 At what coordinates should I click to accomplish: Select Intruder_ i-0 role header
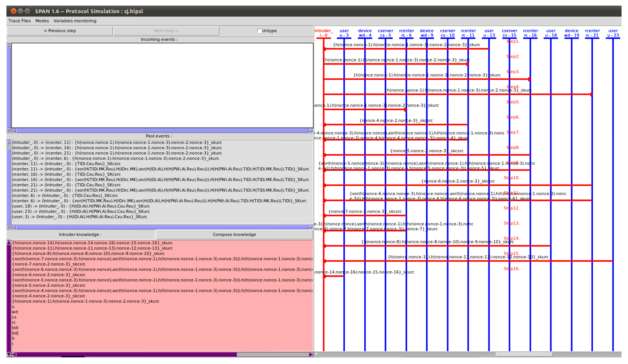pos(323,33)
